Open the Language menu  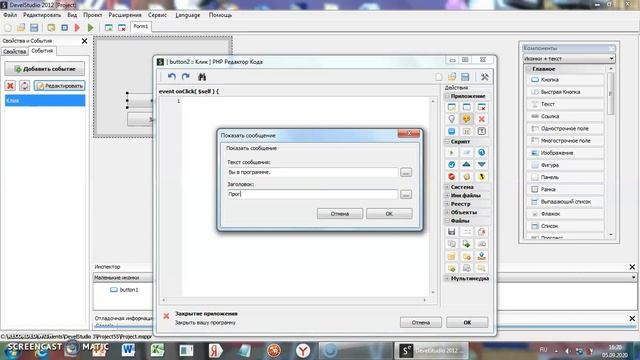point(188,15)
